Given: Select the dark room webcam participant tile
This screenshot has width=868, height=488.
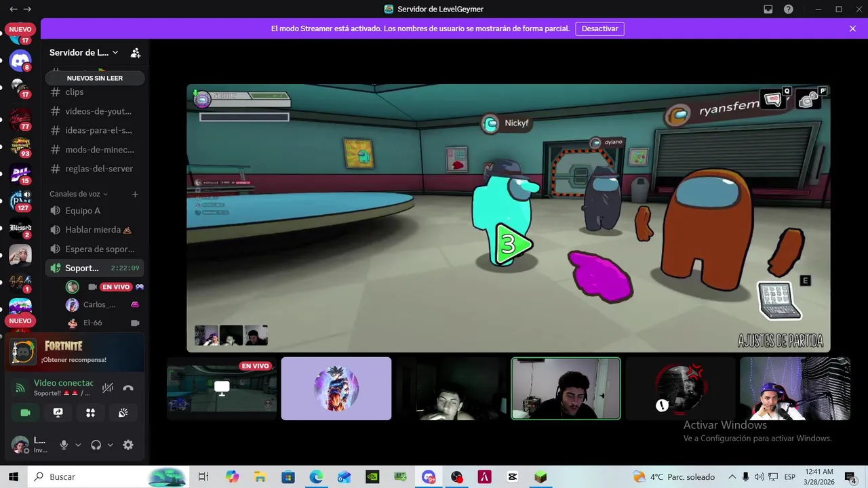Looking at the screenshot, I should (451, 388).
